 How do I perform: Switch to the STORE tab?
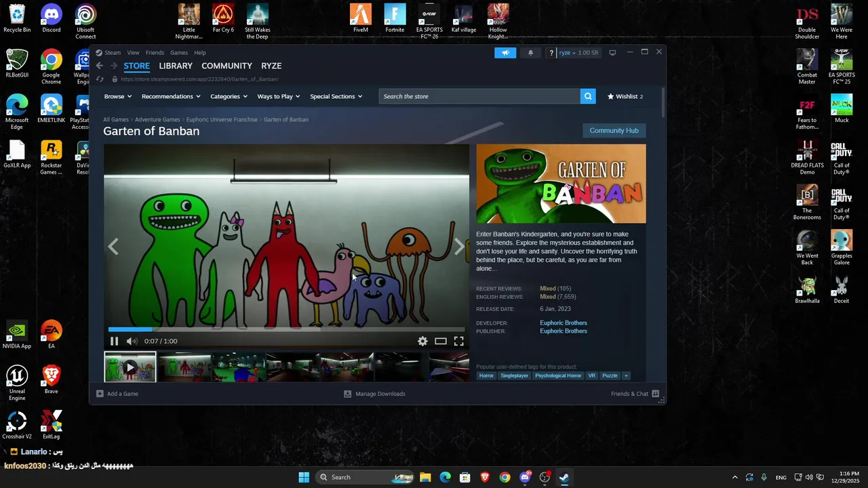(x=136, y=66)
